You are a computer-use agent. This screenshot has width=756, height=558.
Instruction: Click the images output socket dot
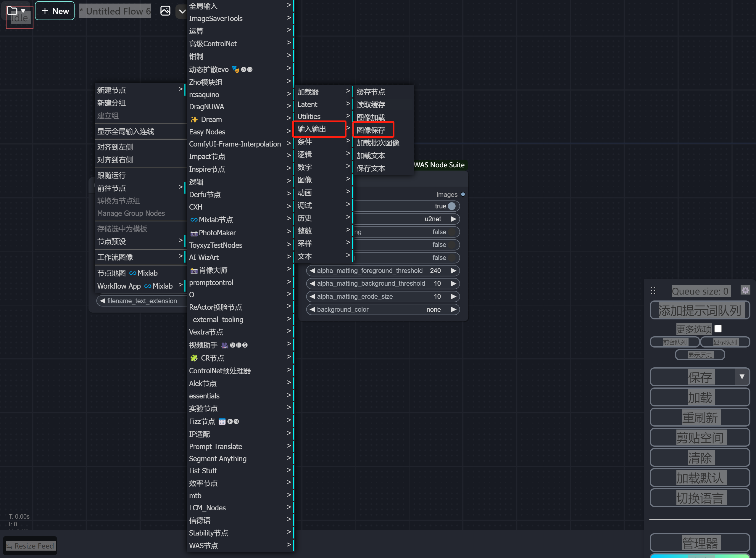point(463,194)
